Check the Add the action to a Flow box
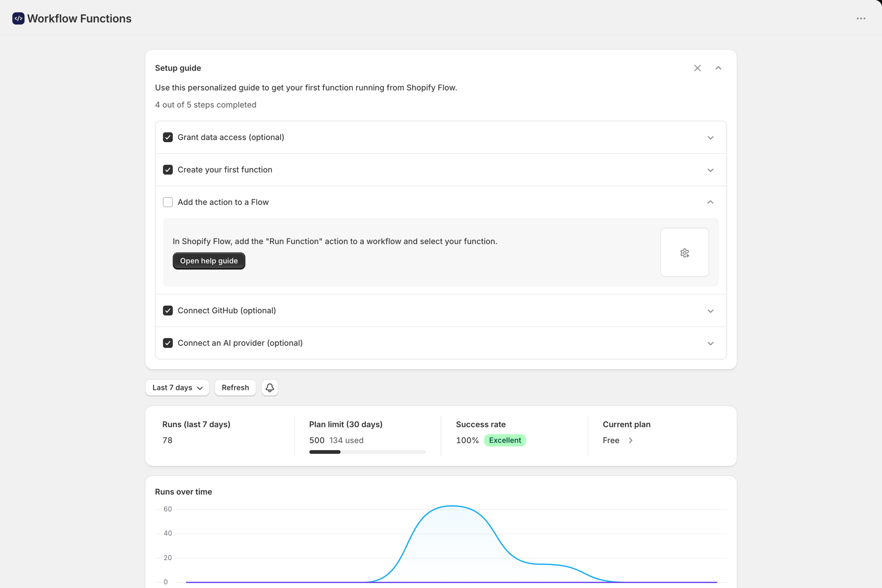The image size is (882, 588). coord(168,202)
